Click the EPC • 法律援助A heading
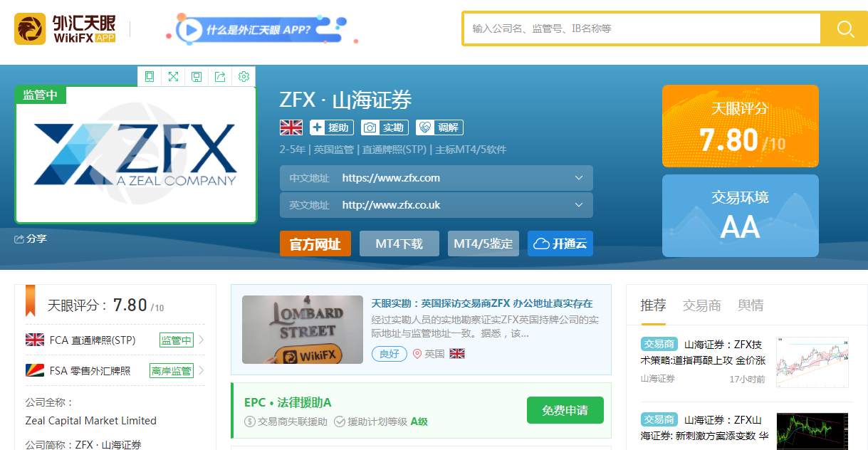This screenshot has width=868, height=450. tap(288, 402)
